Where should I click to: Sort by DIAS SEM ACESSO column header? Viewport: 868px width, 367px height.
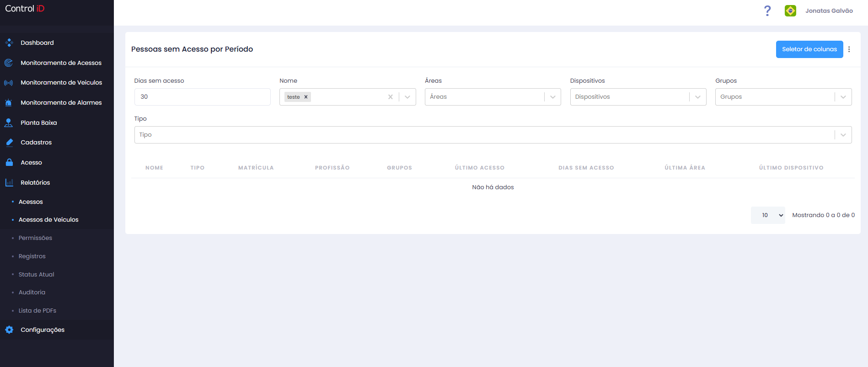(x=586, y=168)
